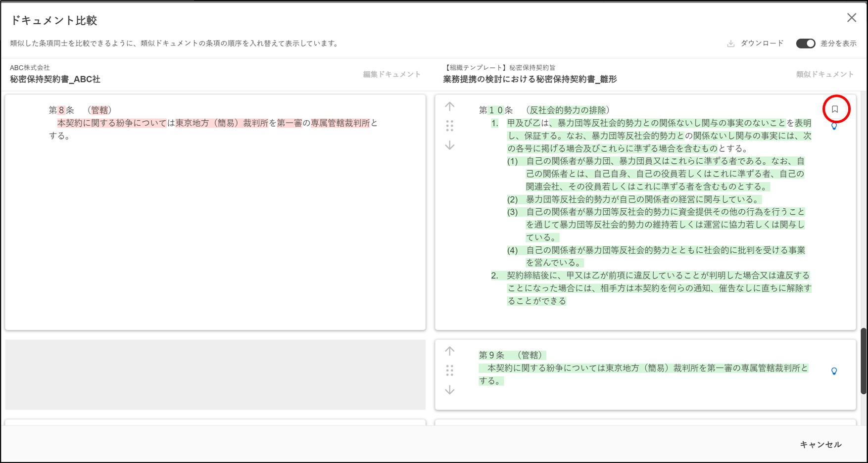The image size is (868, 463).
Task: Click the empty gray placeholder in the left column
Action: point(215,374)
